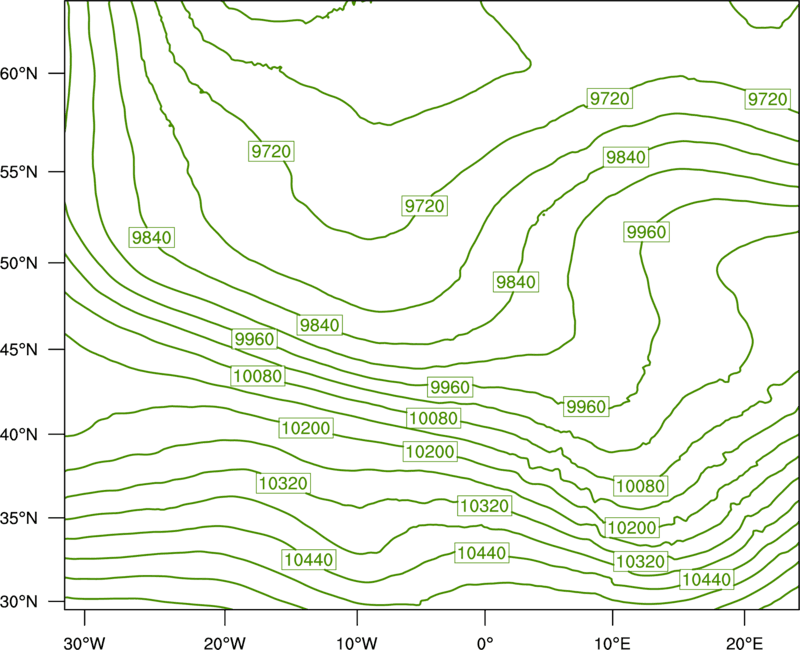Select the 20°W longitude axis label
This screenshot has width=800, height=650.
point(224,643)
